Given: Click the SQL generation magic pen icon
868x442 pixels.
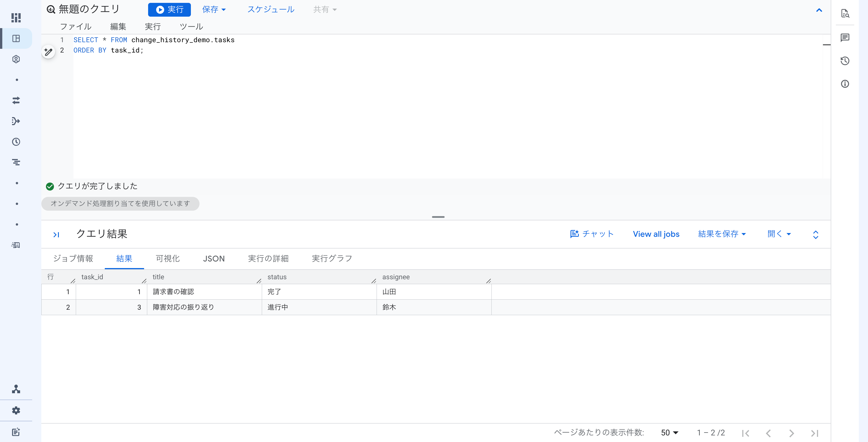Looking at the screenshot, I should point(48,52).
